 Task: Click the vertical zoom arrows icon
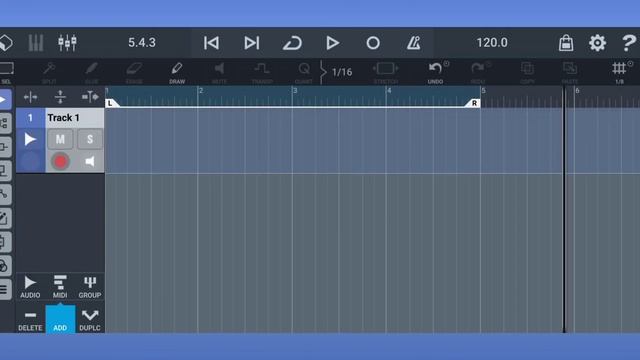(60, 97)
